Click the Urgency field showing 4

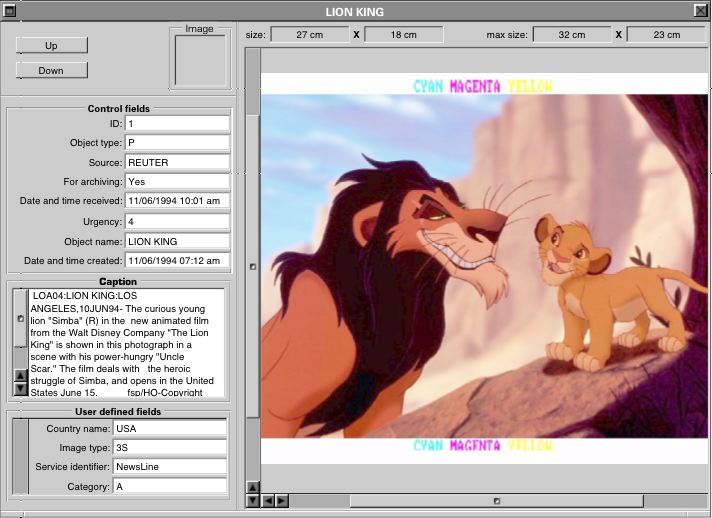point(177,222)
